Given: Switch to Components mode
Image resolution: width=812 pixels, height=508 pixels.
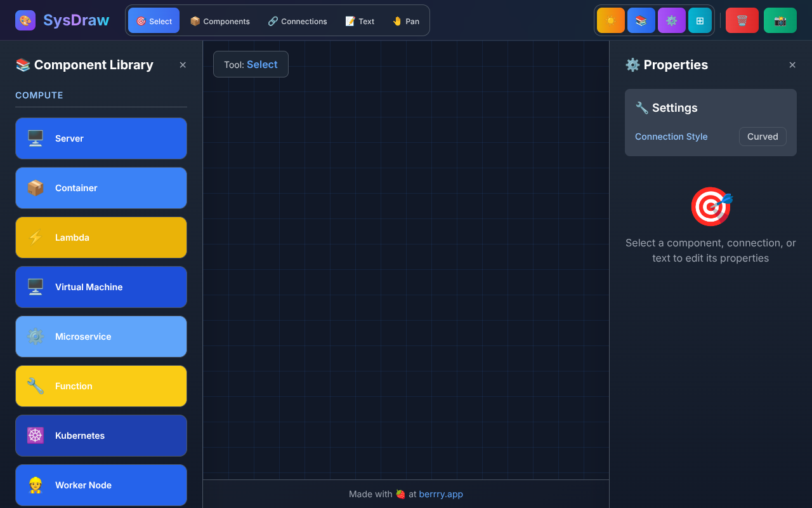Looking at the screenshot, I should (x=220, y=21).
